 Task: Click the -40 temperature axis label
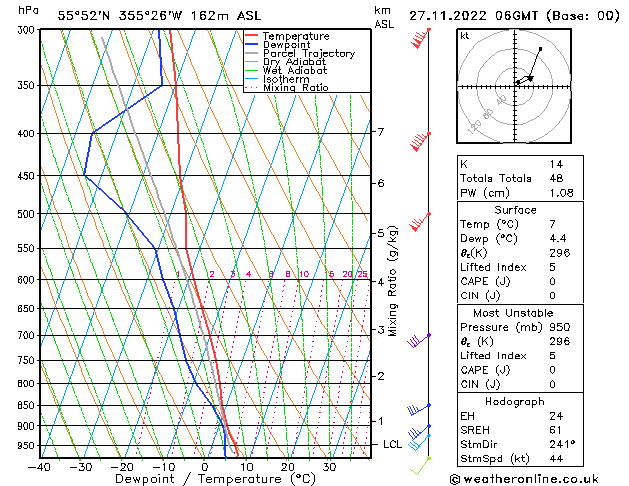click(x=39, y=468)
